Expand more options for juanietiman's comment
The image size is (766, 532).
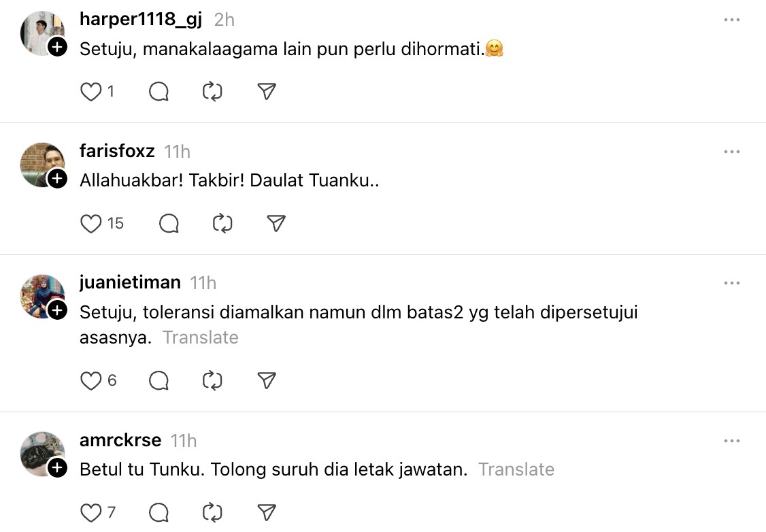(x=732, y=283)
